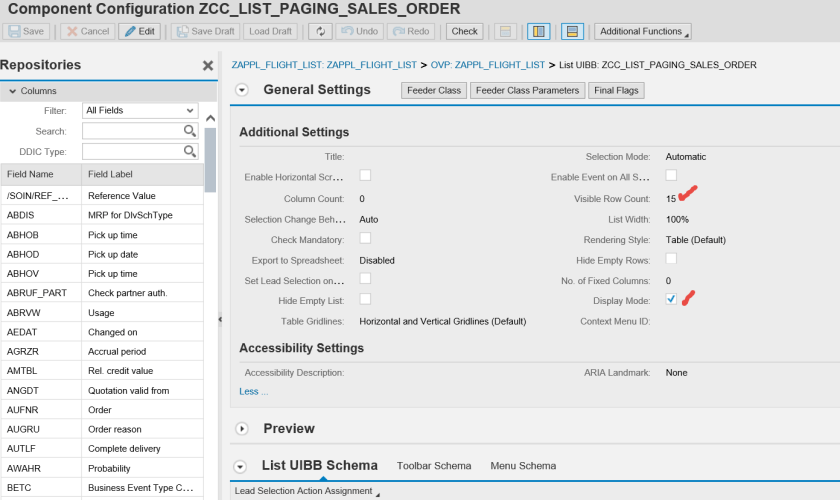Toggle Hide Empty List checkbox
840x500 pixels.
coord(365,300)
